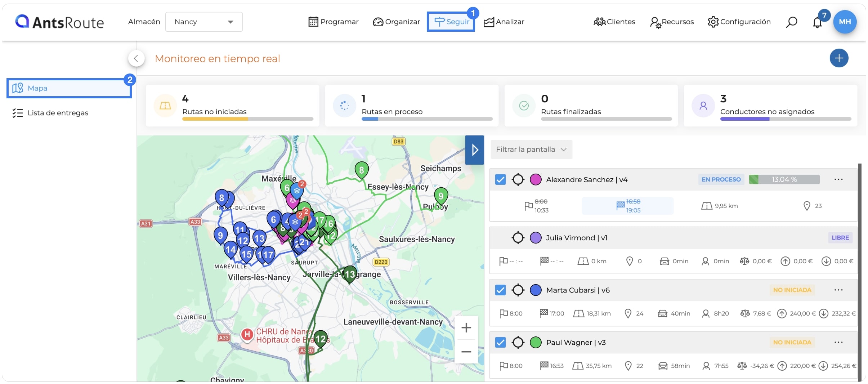Screen dimensions: 868x384
Task: Go to the Organizar tab
Action: (x=396, y=22)
